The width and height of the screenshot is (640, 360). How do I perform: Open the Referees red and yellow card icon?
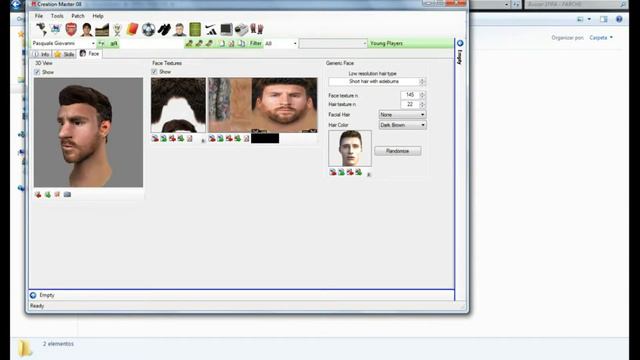132,29
